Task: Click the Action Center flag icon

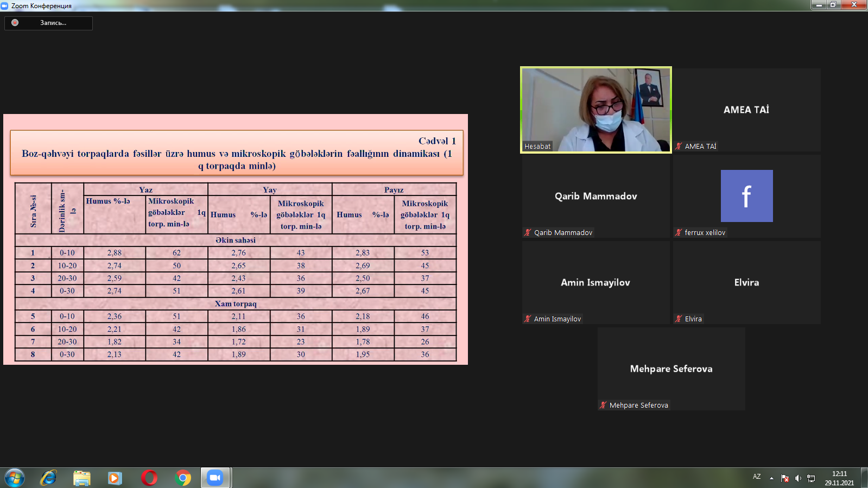Action: (x=785, y=478)
